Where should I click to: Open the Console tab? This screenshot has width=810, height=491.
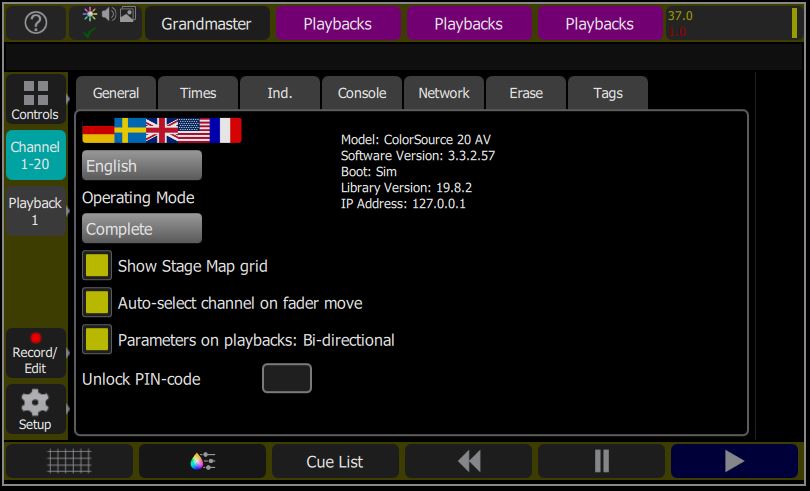click(x=362, y=93)
